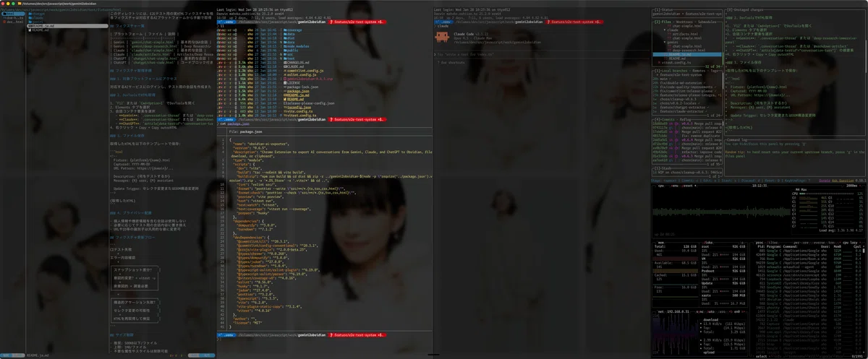This screenshot has height=359, width=868.
Task: Click package-lock.json in ls output
Action: (x=302, y=87)
